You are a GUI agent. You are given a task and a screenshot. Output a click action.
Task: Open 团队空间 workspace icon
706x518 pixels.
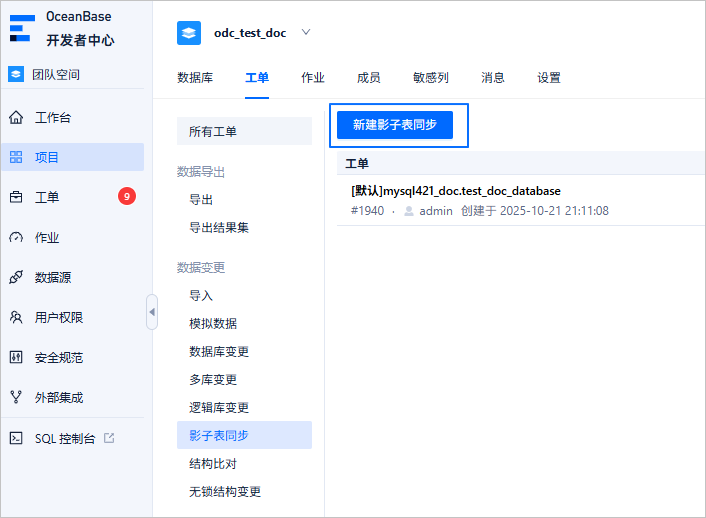tap(16, 74)
